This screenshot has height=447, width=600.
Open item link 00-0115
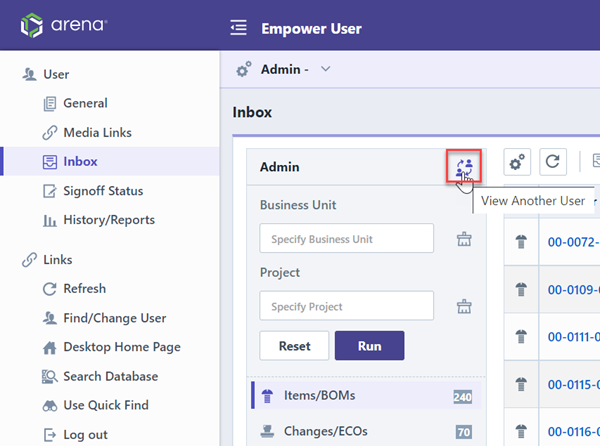[573, 385]
